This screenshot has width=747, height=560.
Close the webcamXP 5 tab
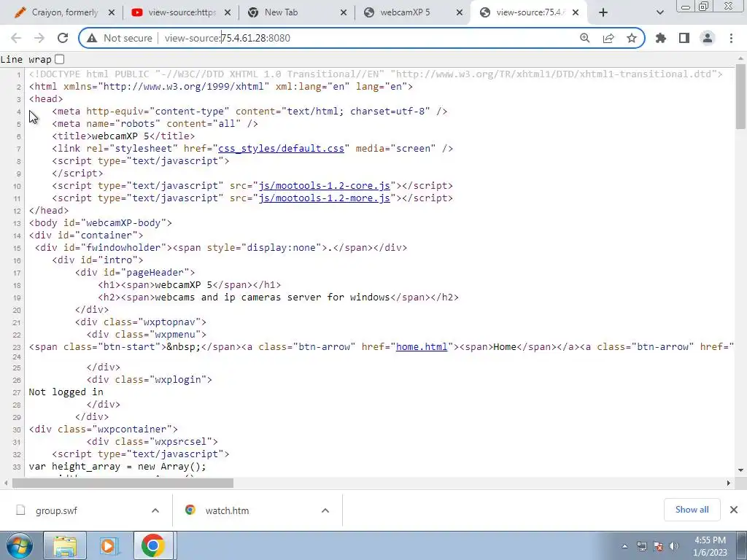[460, 12]
